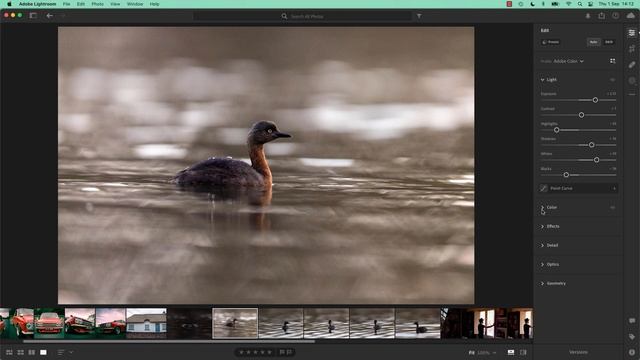Open the Help menu
This screenshot has height=360, width=640.
tap(154, 4)
